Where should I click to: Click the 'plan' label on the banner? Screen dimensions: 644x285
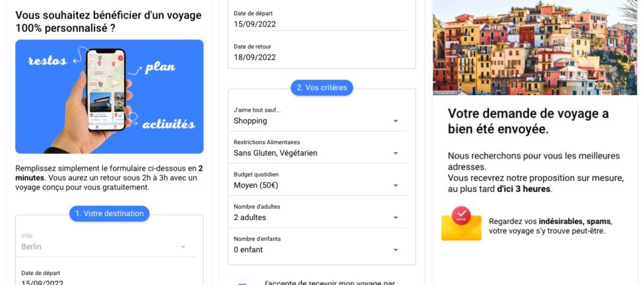(x=160, y=67)
